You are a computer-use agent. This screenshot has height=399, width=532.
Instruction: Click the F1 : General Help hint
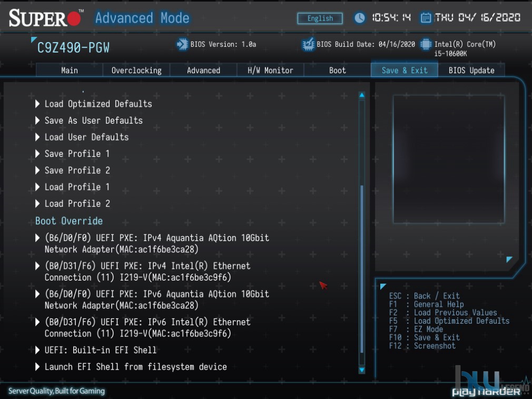(x=426, y=304)
